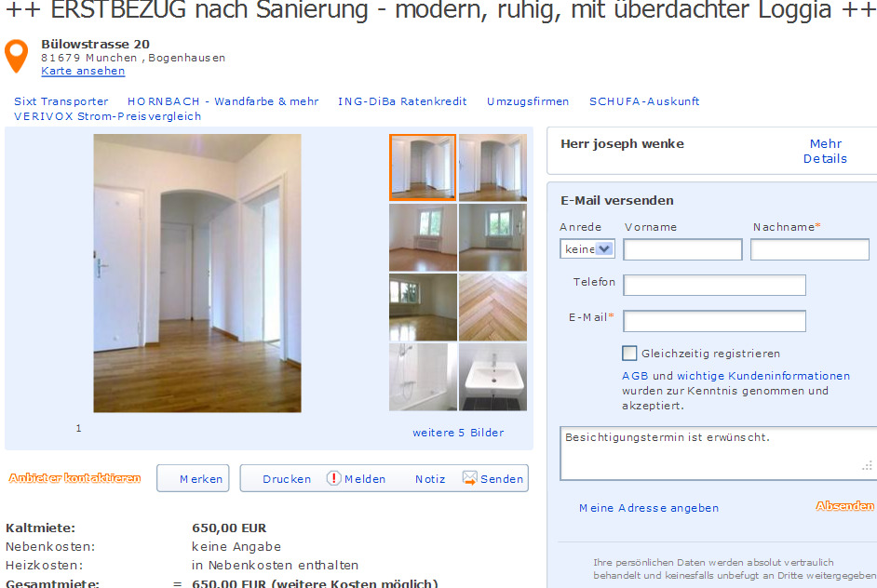The width and height of the screenshot is (877, 588).
Task: Open Karte ansehen link
Action: point(83,71)
